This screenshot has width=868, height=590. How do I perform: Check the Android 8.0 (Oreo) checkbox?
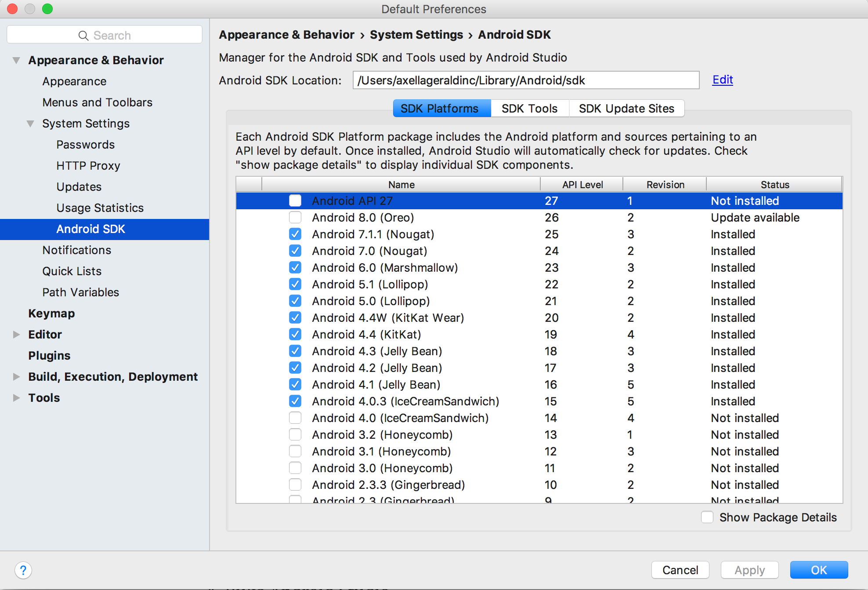pos(295,218)
